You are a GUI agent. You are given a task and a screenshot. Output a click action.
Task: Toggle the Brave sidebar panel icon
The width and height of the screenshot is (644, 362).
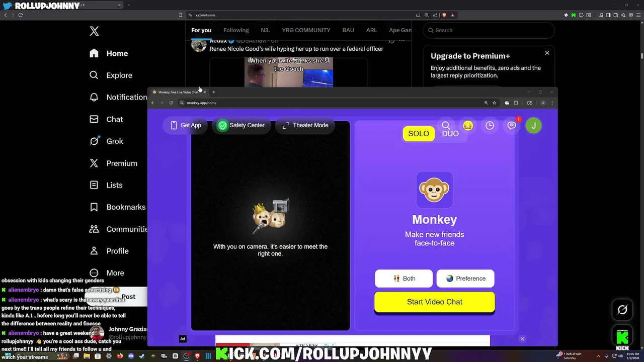click(x=608, y=15)
